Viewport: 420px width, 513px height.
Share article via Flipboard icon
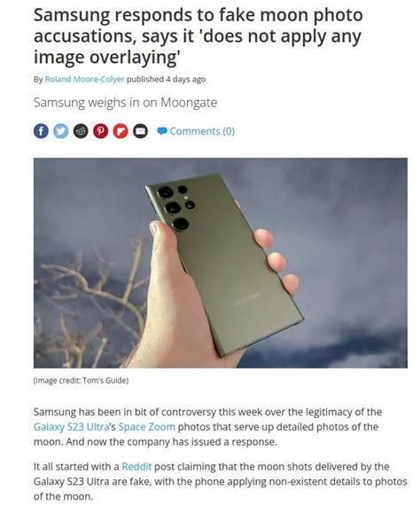click(121, 131)
